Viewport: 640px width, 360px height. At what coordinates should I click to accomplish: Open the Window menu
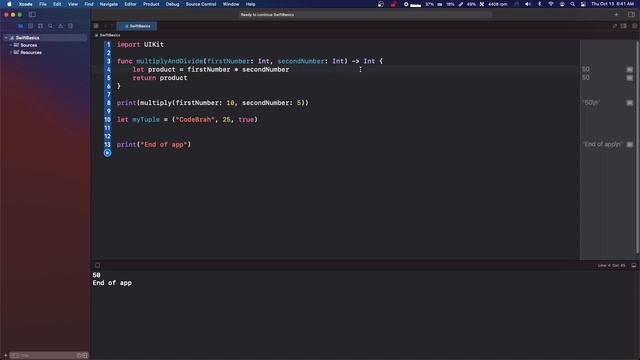tap(231, 4)
